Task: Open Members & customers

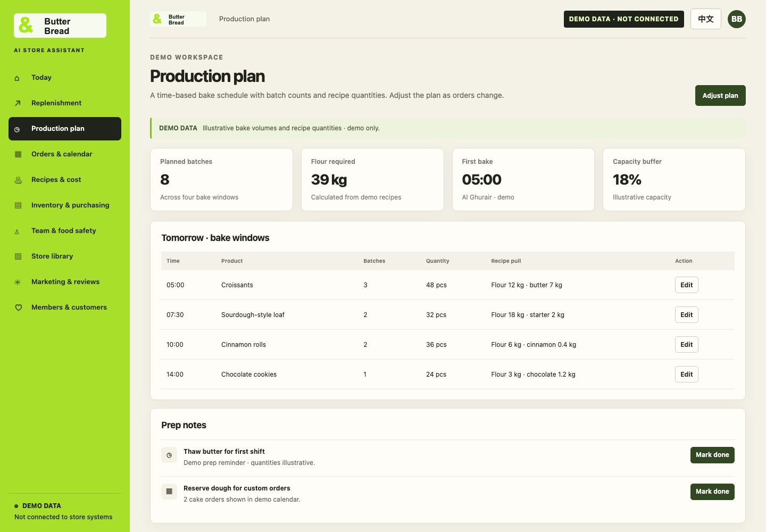Action: (x=65, y=307)
